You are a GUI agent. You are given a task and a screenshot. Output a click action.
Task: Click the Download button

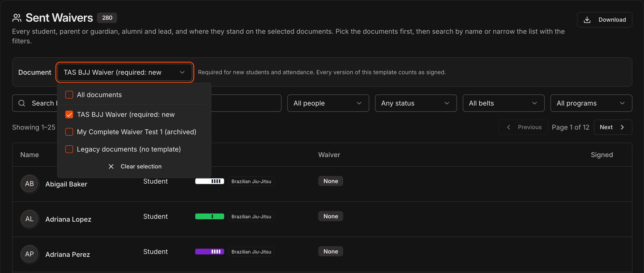[x=604, y=20]
